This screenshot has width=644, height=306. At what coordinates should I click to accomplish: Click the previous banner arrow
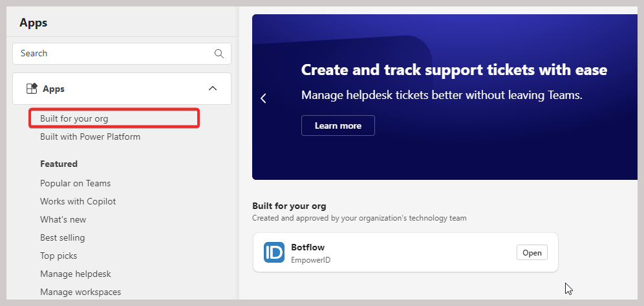click(x=263, y=98)
